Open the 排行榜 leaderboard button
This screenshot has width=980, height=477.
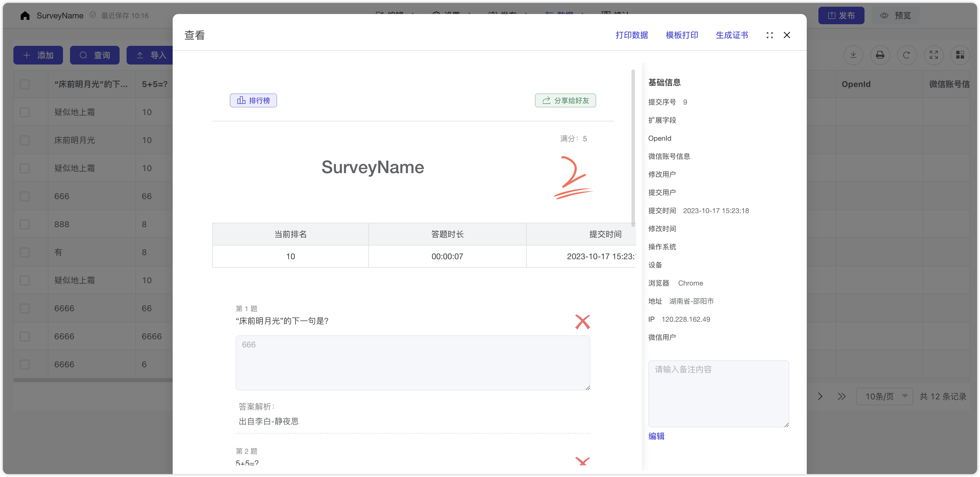[253, 100]
